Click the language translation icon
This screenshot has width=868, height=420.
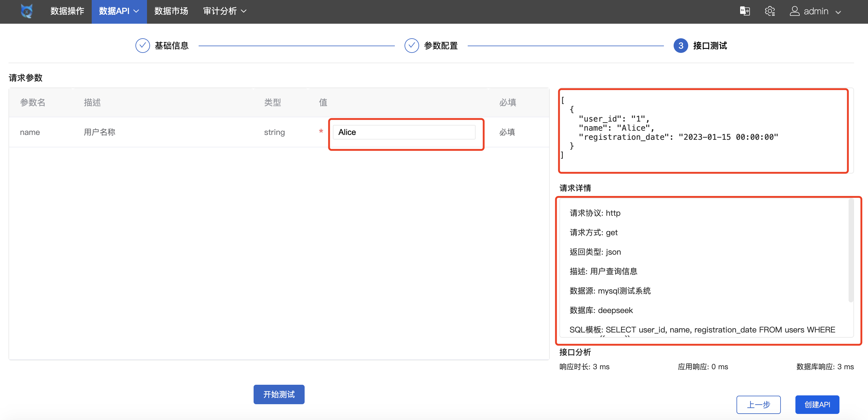745,11
